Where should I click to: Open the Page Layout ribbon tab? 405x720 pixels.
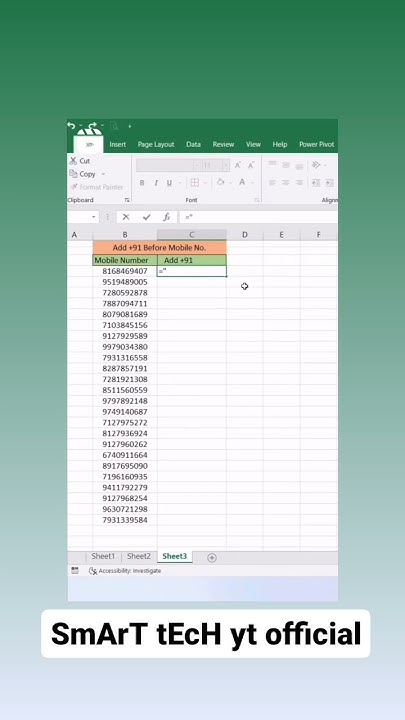pyautogui.click(x=156, y=144)
